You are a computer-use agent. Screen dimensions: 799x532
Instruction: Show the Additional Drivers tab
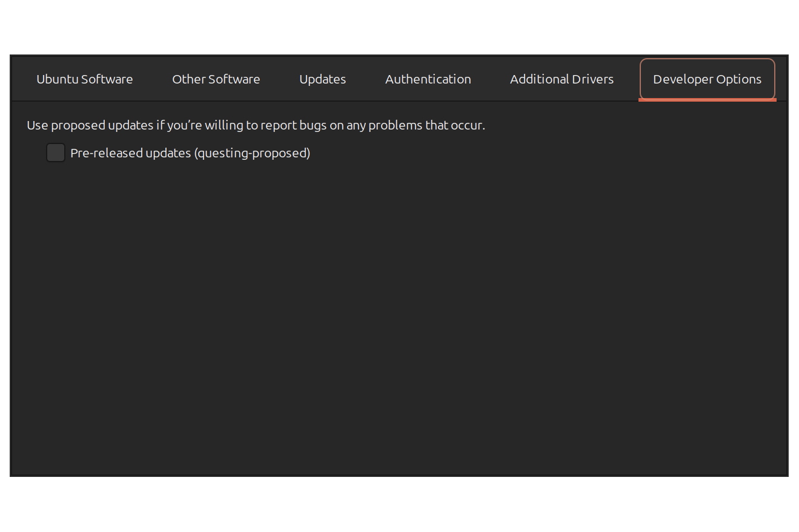(x=562, y=79)
